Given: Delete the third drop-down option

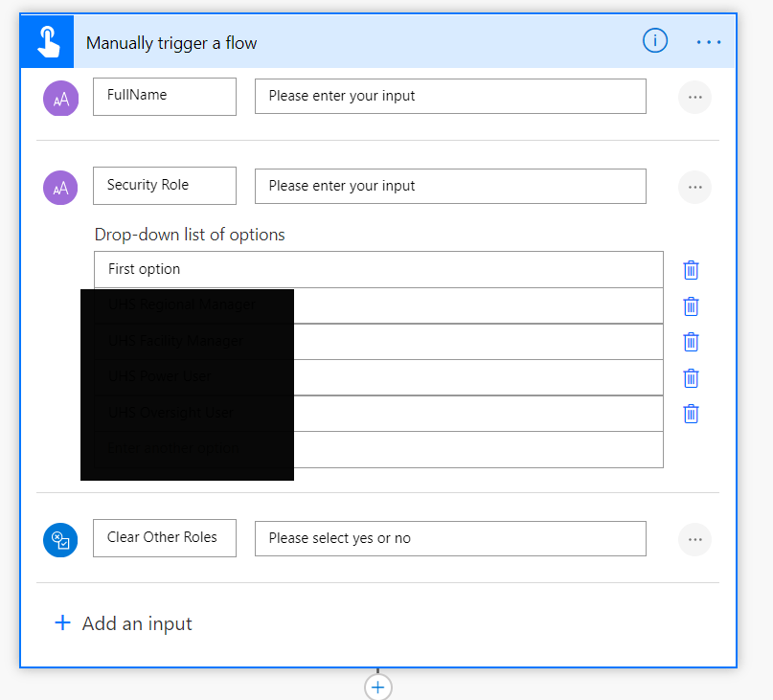Looking at the screenshot, I should tap(691, 342).
